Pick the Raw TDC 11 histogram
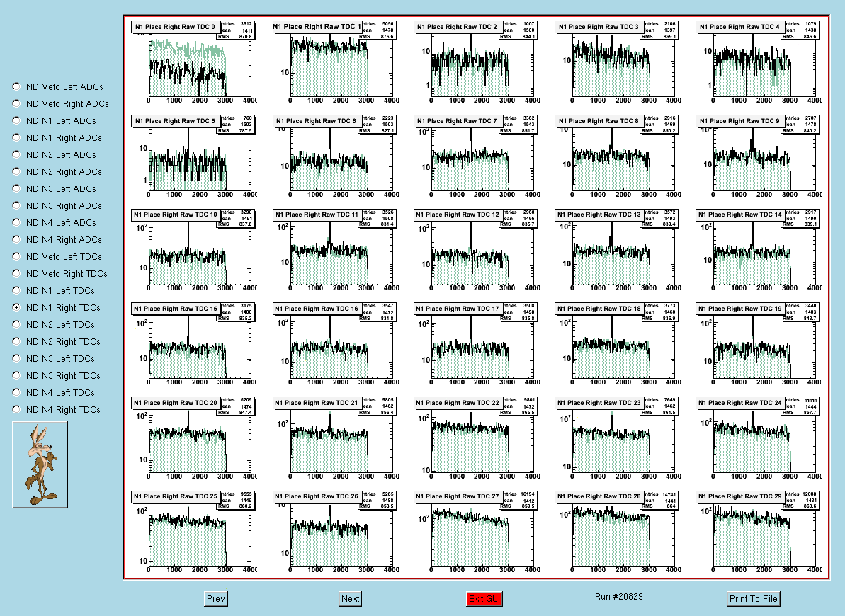This screenshot has height=616, width=845. [335, 250]
